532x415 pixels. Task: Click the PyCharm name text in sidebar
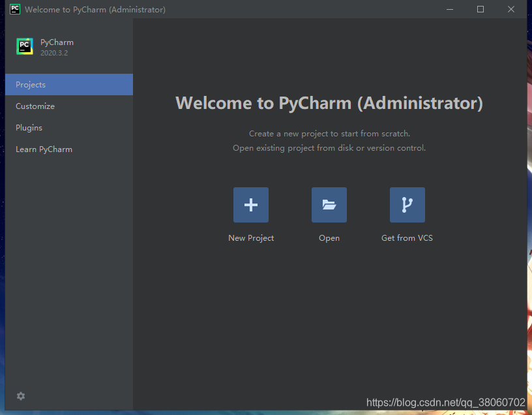[57, 42]
